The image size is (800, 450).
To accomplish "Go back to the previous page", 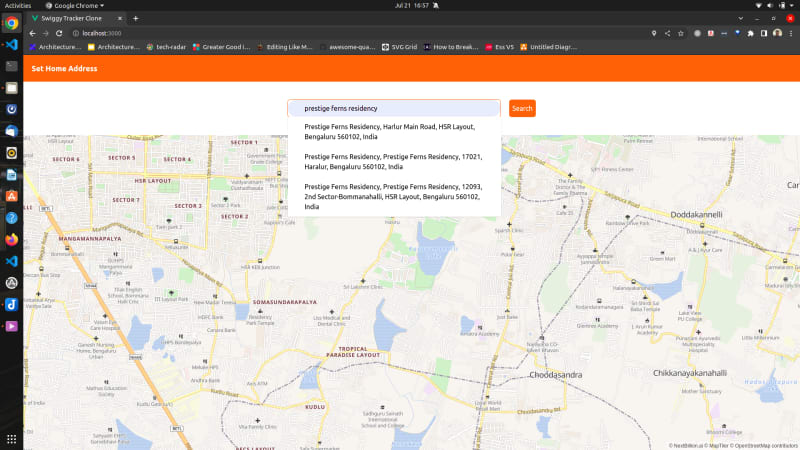I will point(32,33).
